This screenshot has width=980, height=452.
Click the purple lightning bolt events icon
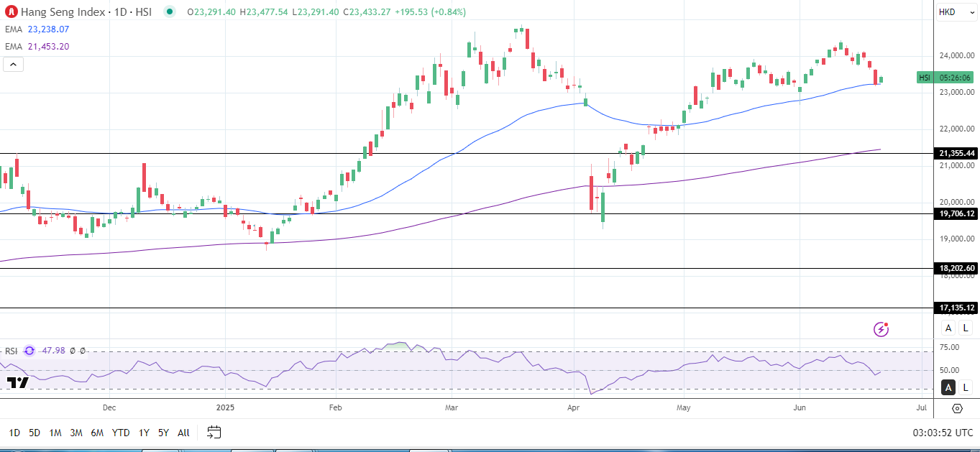(881, 329)
